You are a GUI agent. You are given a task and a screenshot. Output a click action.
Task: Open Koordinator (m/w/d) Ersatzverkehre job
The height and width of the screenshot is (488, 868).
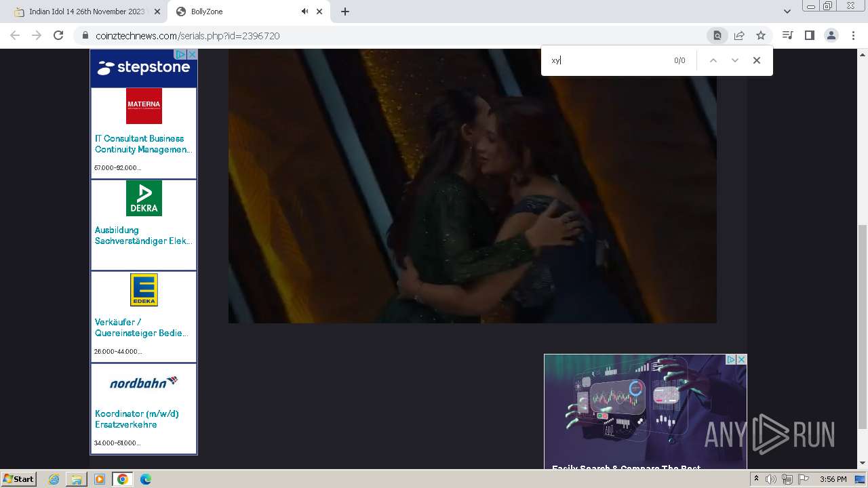tap(137, 419)
